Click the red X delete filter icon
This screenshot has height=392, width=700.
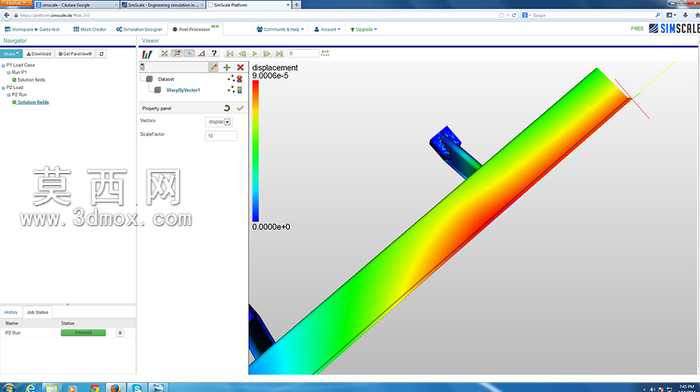pos(240,67)
